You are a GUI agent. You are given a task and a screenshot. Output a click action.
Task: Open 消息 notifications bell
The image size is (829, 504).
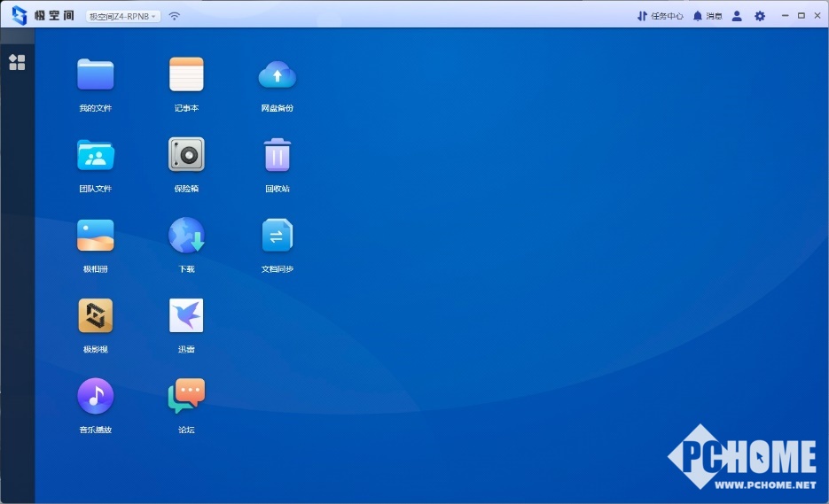tap(708, 16)
